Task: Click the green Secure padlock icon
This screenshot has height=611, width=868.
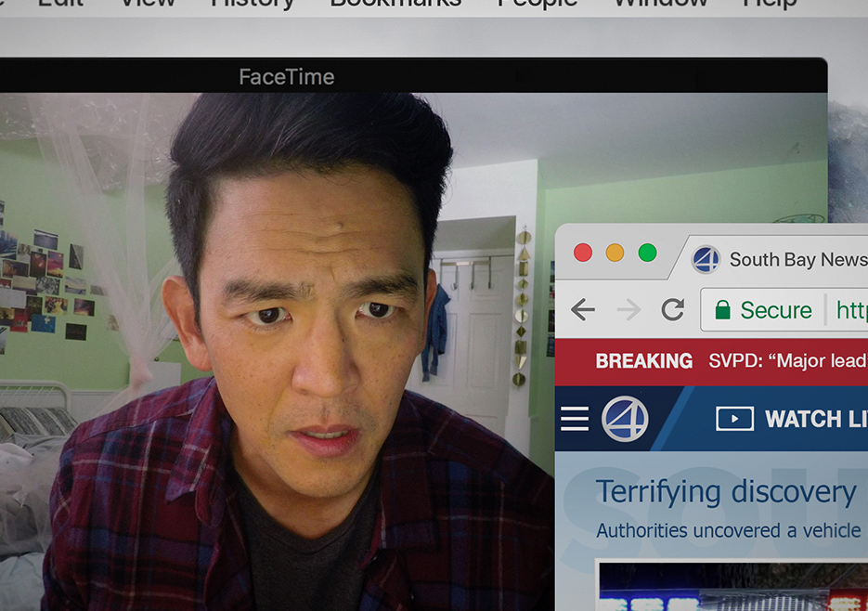Action: pos(722,309)
